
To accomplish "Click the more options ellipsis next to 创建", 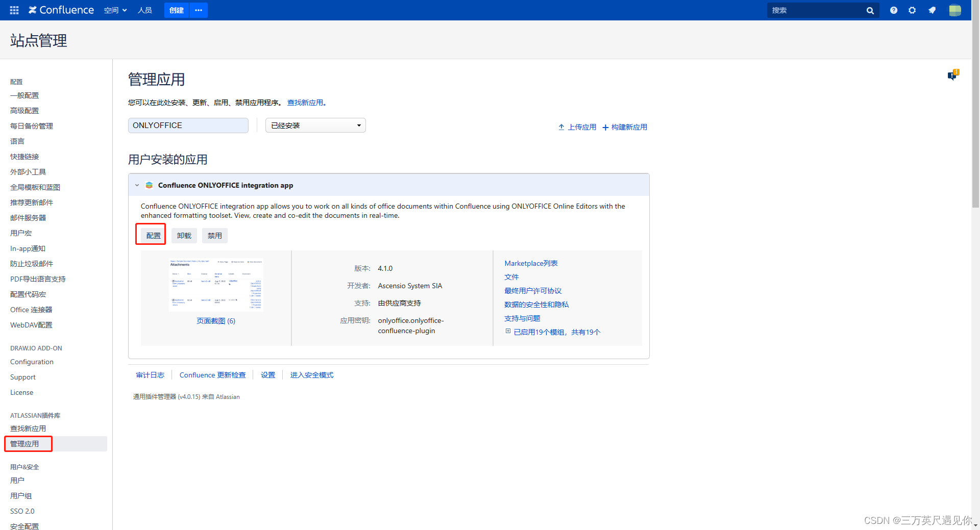I will coord(199,10).
